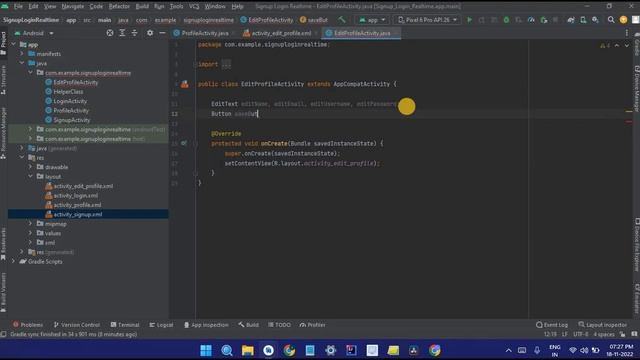This screenshot has width=640, height=360.
Task: Open Windows taskbar search
Action: tap(227, 350)
